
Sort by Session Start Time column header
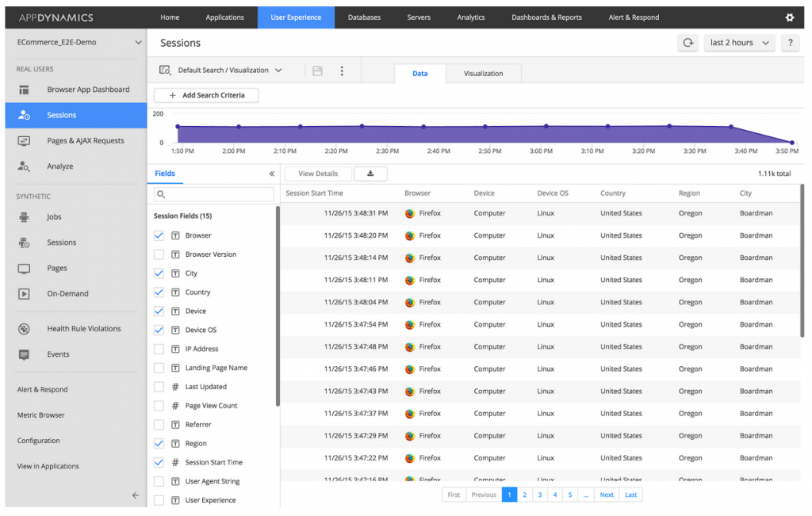click(314, 193)
